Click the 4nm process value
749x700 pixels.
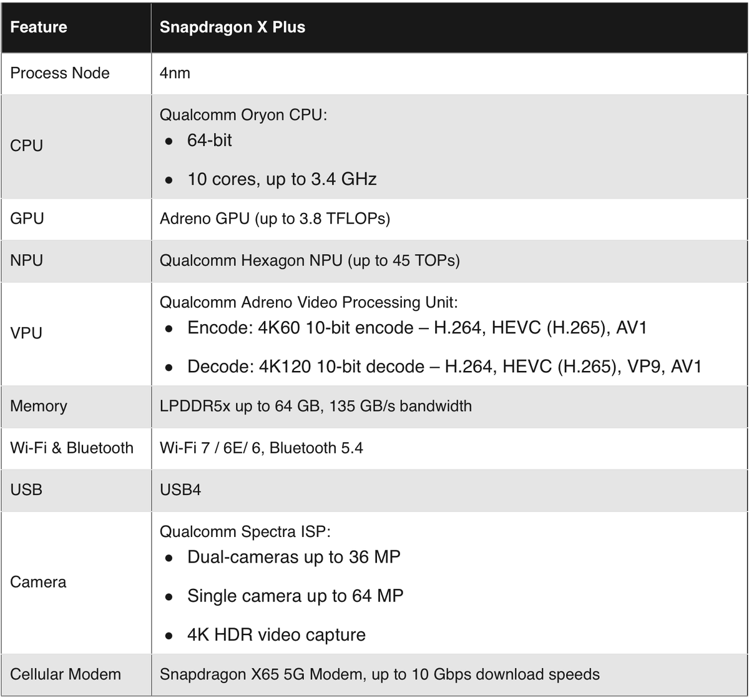coord(175,73)
